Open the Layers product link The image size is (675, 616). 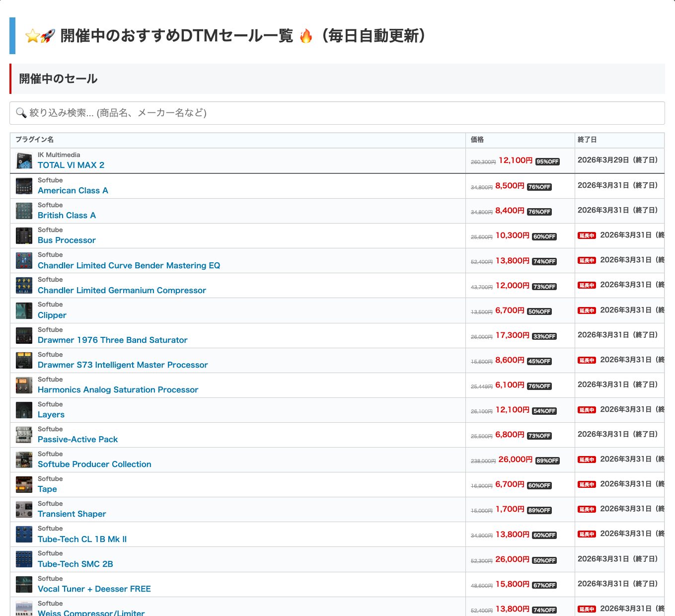pyautogui.click(x=51, y=415)
